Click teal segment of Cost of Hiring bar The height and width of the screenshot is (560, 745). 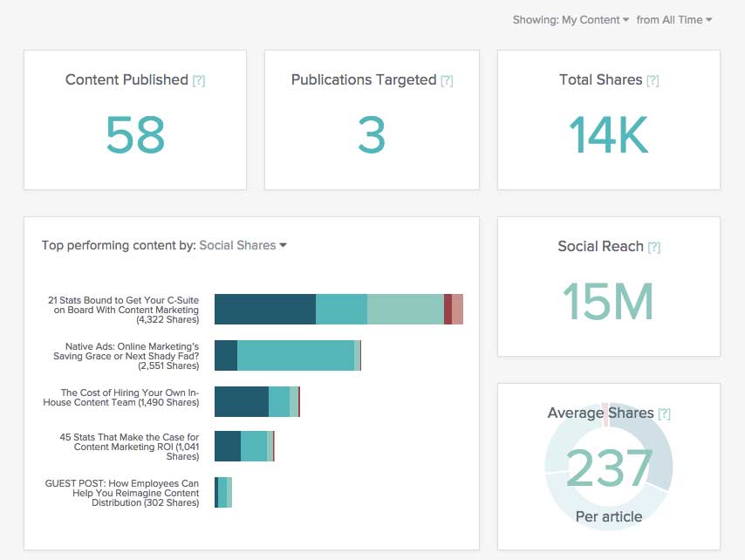(x=279, y=401)
